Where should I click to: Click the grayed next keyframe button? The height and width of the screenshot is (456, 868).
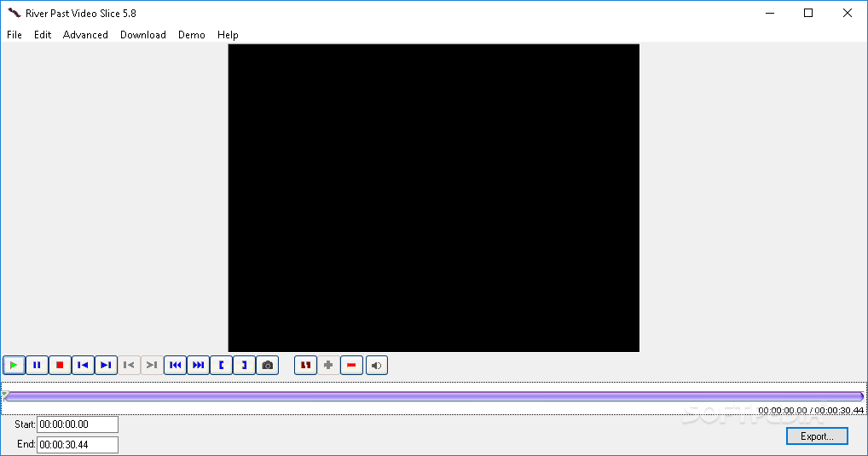tap(152, 366)
